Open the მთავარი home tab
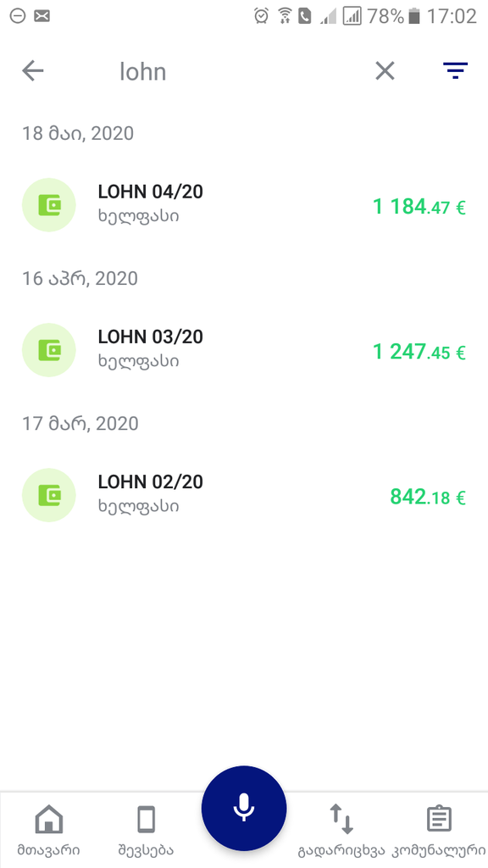The image size is (488, 868). (48, 830)
